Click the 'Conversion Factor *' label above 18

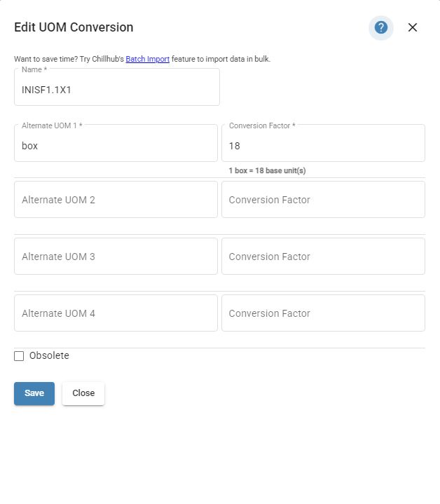click(261, 125)
